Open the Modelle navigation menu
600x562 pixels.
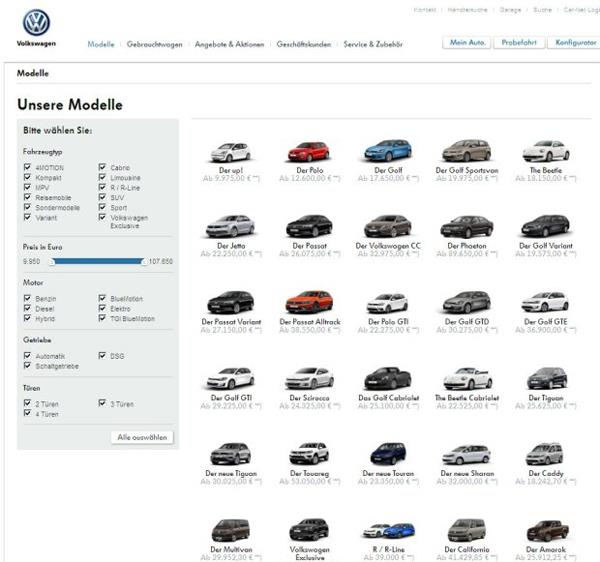tap(101, 45)
